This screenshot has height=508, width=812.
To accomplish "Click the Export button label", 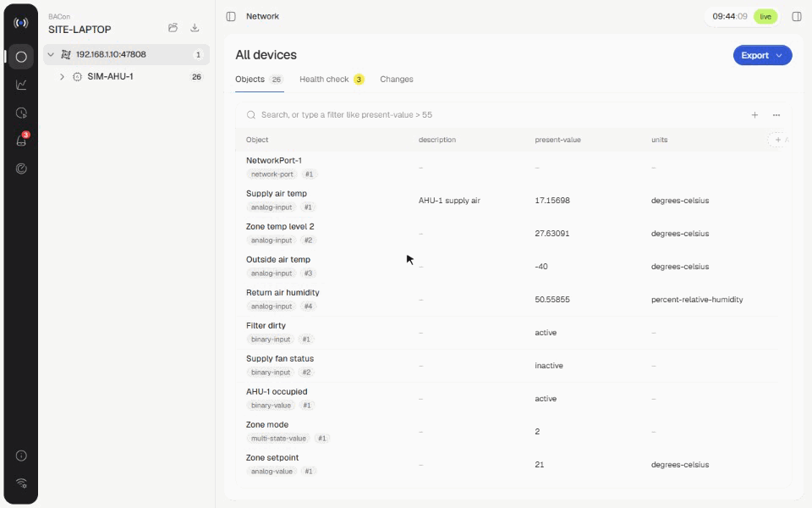I will click(x=754, y=56).
